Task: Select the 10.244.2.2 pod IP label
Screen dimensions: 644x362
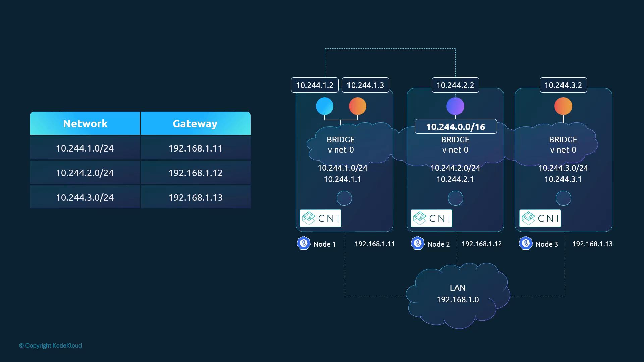Action: click(x=455, y=85)
